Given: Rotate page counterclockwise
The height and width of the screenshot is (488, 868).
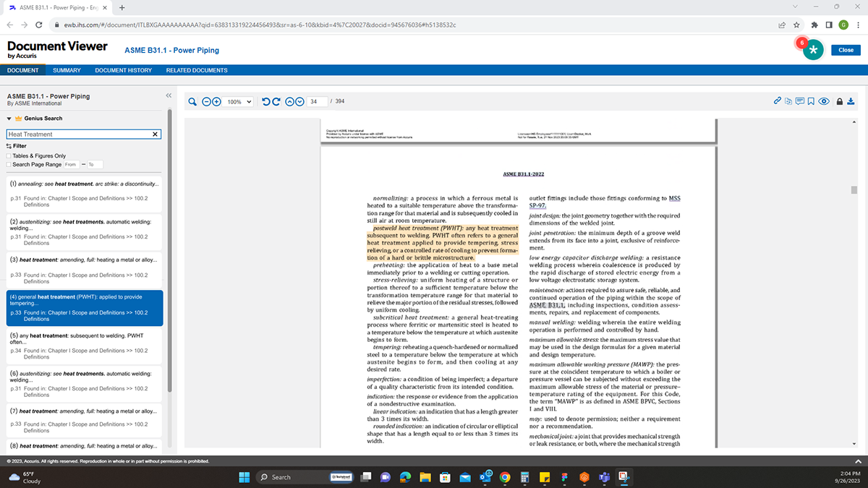Looking at the screenshot, I should 265,102.
